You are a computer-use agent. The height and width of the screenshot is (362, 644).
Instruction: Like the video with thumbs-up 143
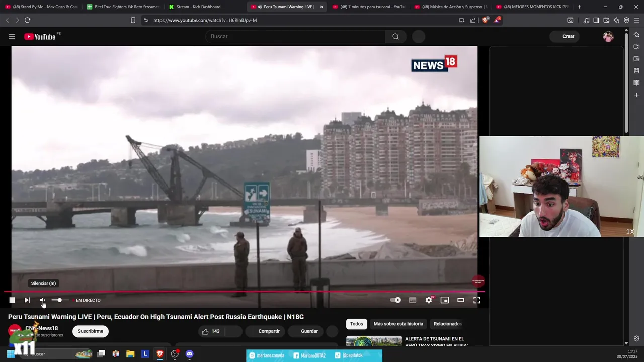click(211, 331)
